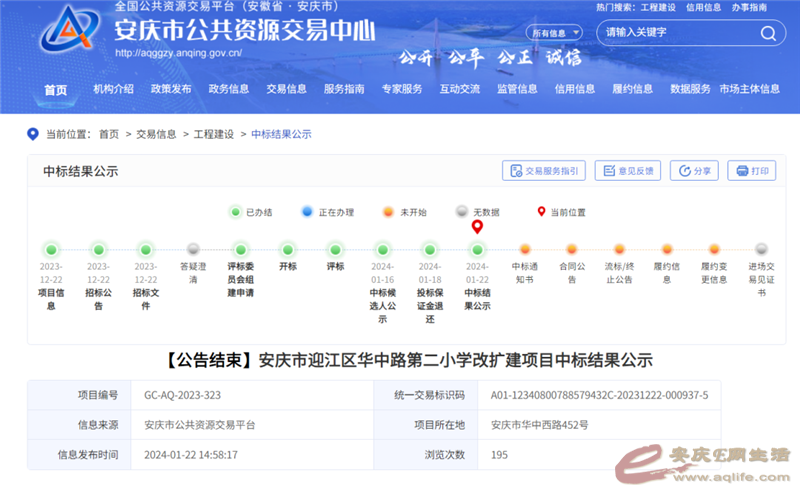The image size is (800, 490).
Task: Click the 项目信息 green timeline node
Action: tap(51, 250)
